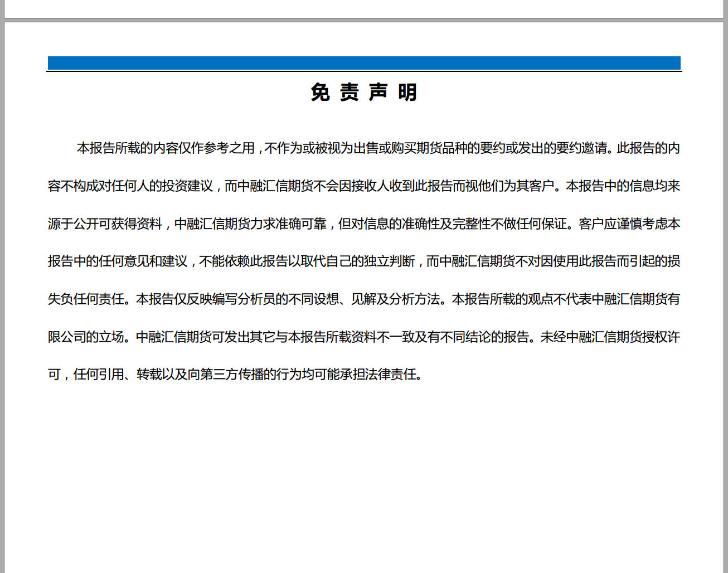Click the phrase 本报告所载的内容仅作参考之用
Viewport: 728px width, 573px height.
pyautogui.click(x=166, y=148)
